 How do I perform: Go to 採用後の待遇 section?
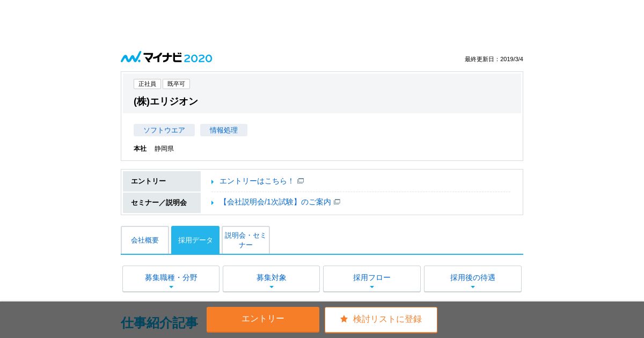[472, 278]
